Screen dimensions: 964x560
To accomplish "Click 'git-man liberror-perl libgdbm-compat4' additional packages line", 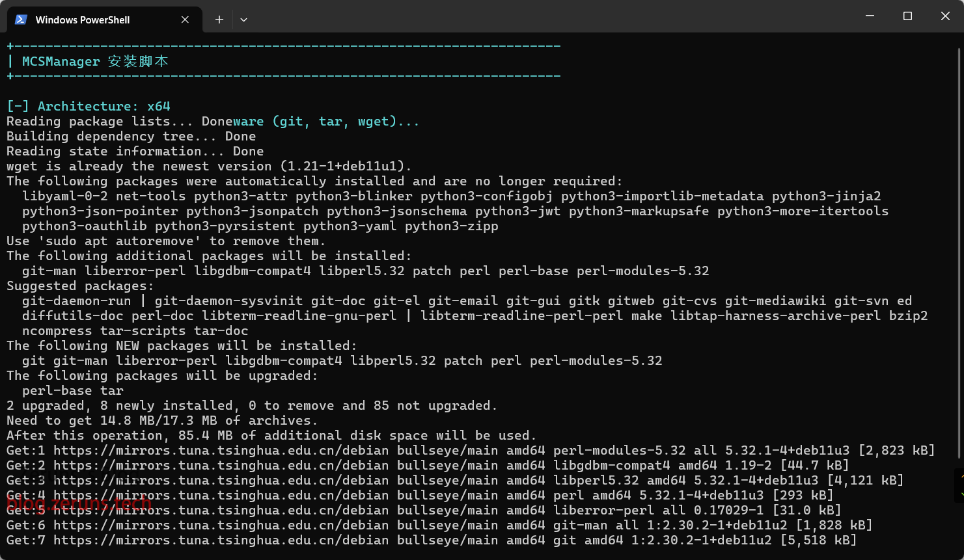I will pyautogui.click(x=365, y=271).
